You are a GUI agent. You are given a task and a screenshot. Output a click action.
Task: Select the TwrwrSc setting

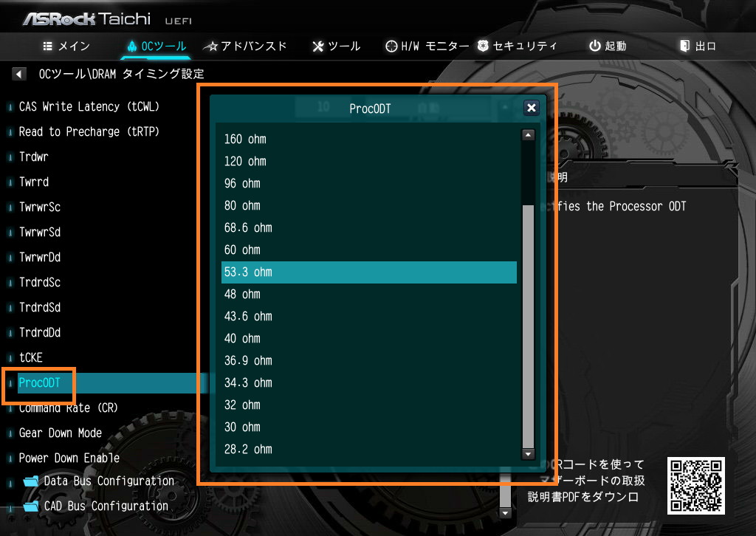(40, 207)
